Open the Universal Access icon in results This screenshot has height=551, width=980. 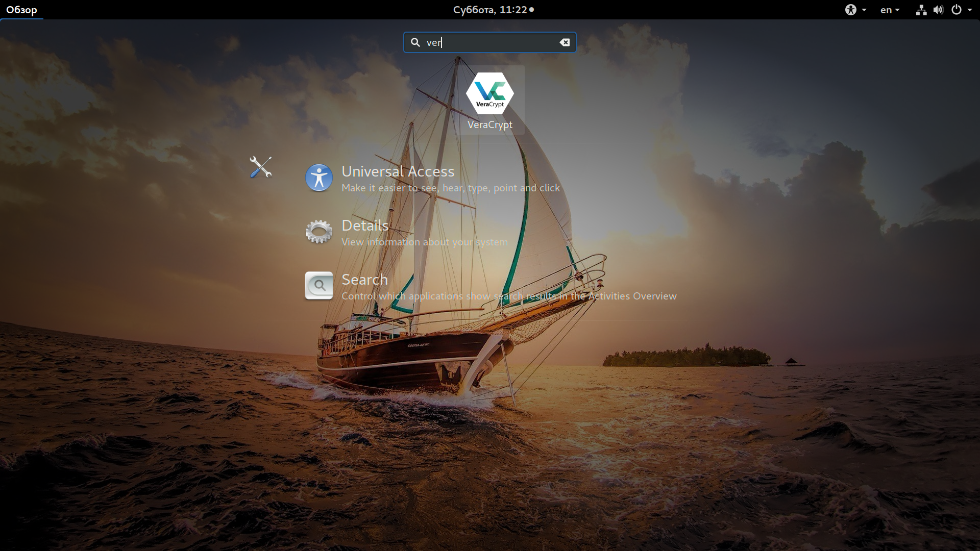click(319, 178)
